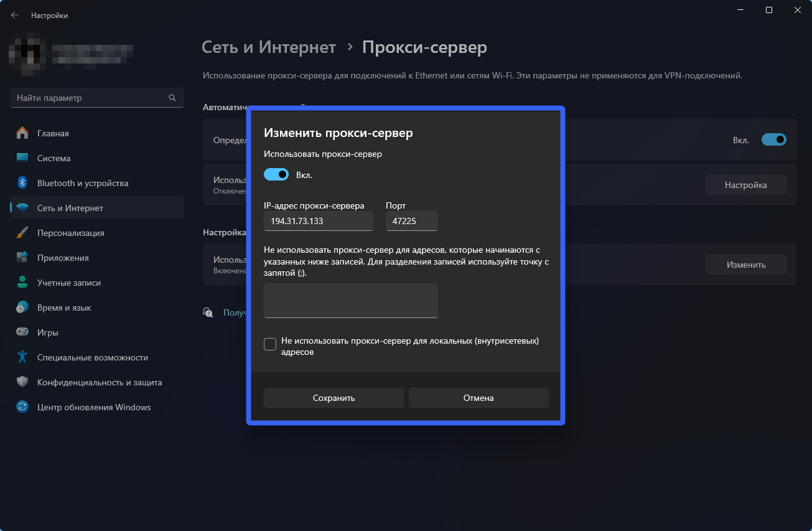Click the Home (Главная) house icon
812x531 pixels.
pos(22,133)
